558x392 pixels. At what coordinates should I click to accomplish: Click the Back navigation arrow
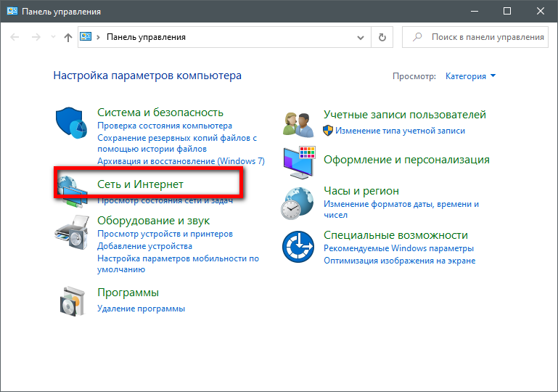(15, 37)
